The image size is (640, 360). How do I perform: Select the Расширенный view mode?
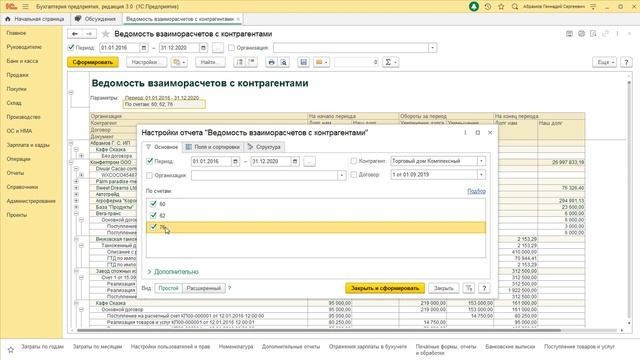click(x=203, y=288)
